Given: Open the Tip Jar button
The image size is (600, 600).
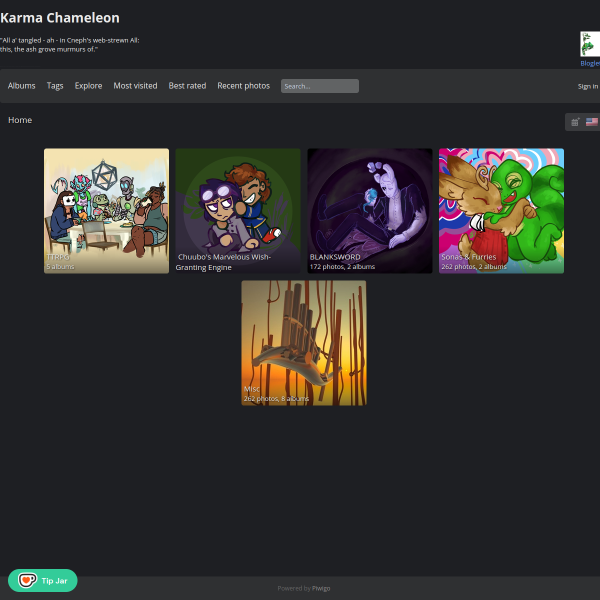Looking at the screenshot, I should pos(42,580).
